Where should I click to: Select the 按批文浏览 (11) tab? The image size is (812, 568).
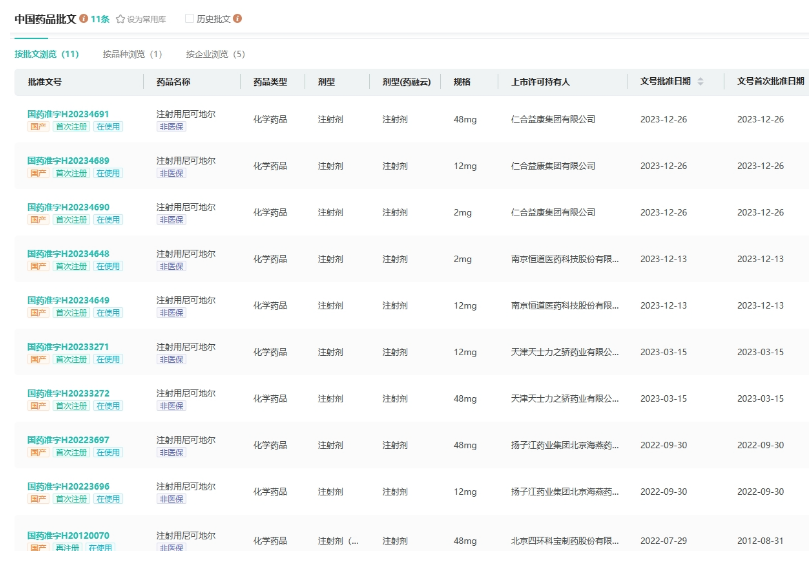[x=47, y=54]
